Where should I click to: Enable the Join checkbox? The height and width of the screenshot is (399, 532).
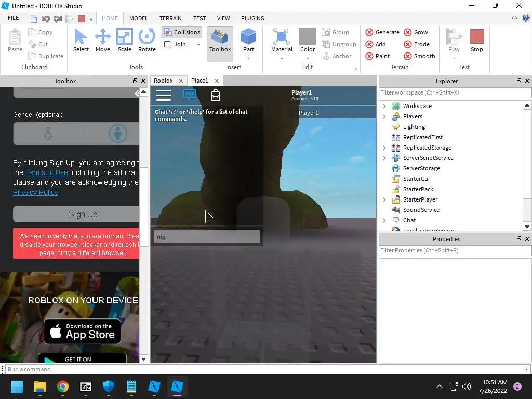(168, 45)
